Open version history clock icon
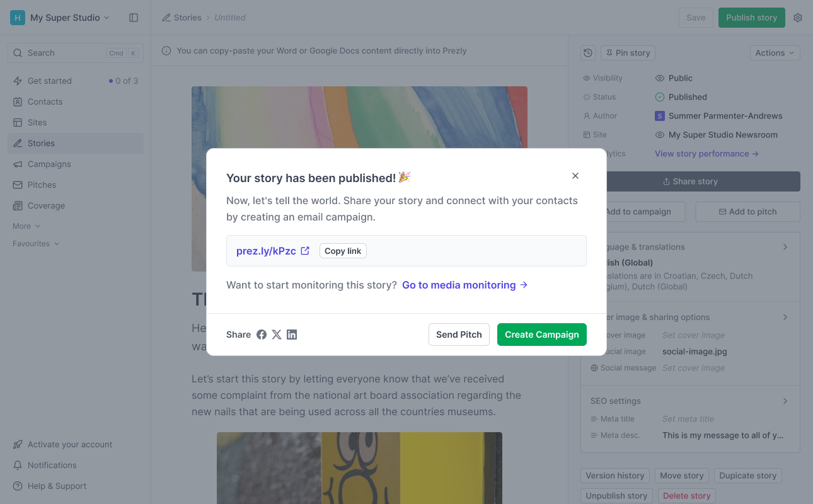Image resolution: width=813 pixels, height=504 pixels. 588,53
